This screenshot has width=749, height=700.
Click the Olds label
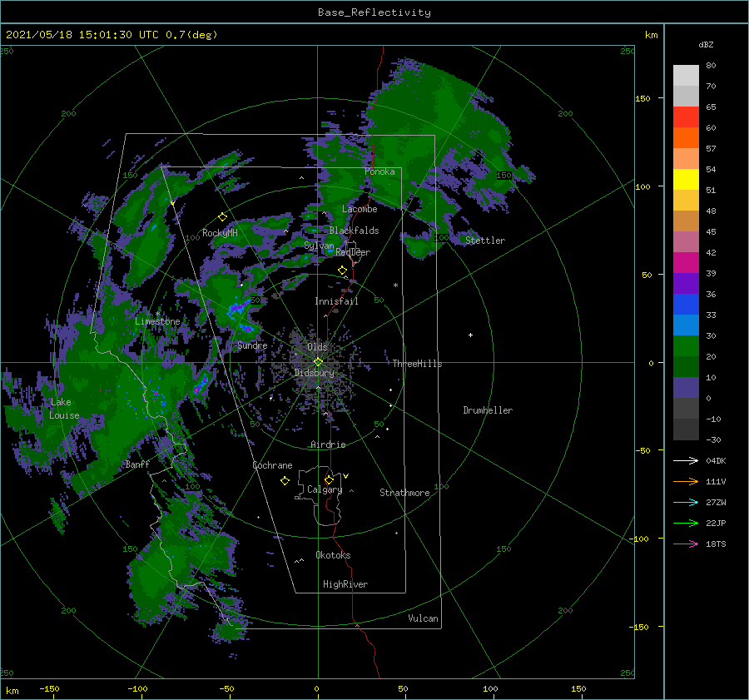(x=317, y=347)
